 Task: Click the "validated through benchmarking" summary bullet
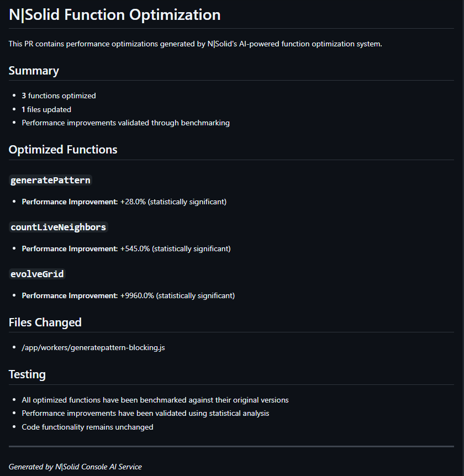(125, 123)
